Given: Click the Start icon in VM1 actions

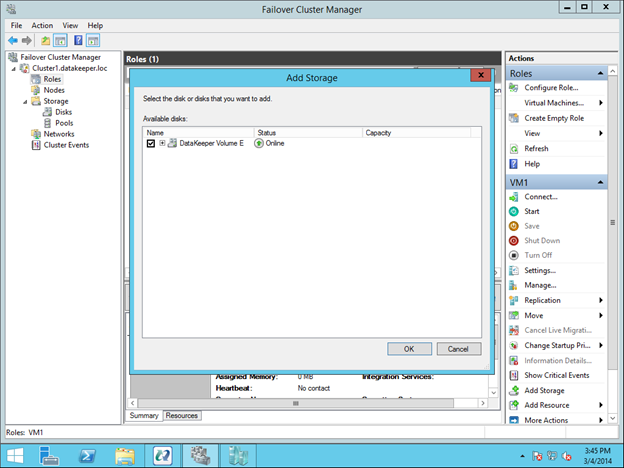Looking at the screenshot, I should click(514, 211).
